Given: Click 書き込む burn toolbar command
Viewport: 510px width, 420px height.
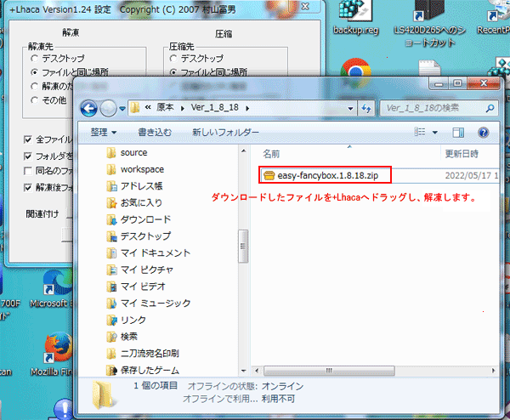Looking at the screenshot, I should pos(155,133).
